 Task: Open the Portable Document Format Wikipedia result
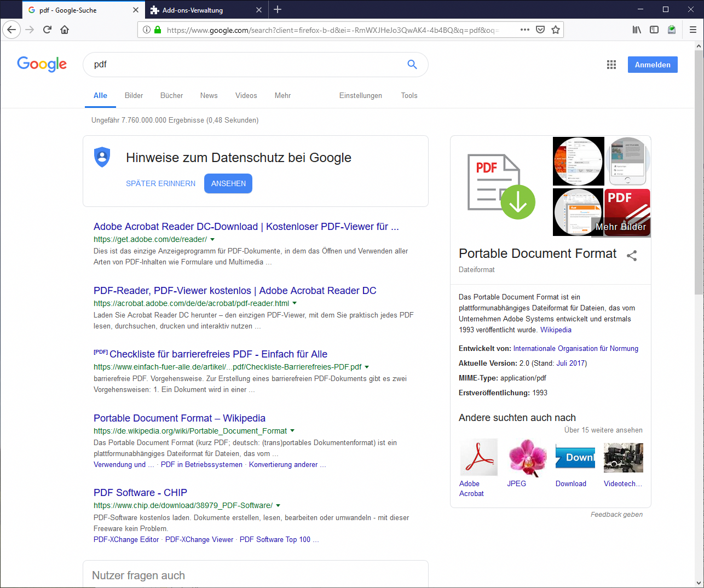click(179, 418)
